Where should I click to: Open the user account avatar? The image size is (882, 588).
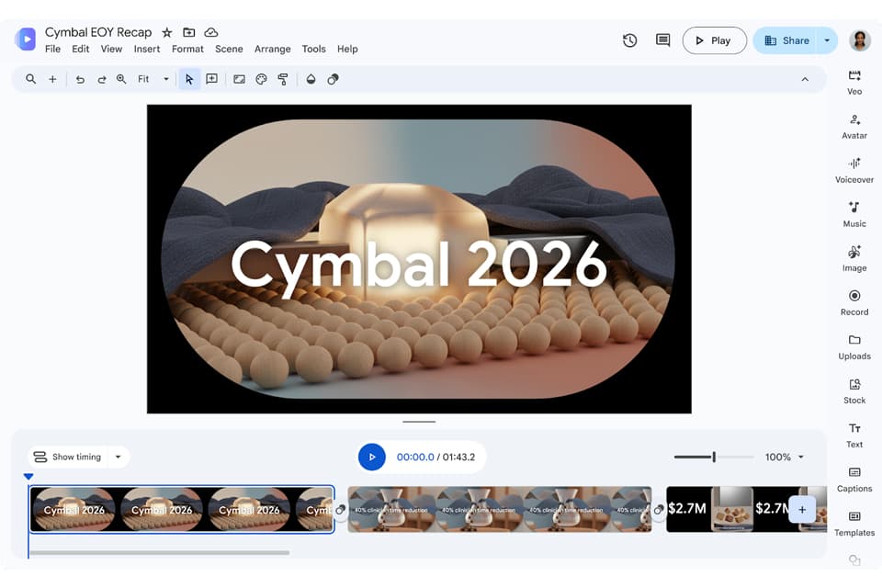[860, 40]
